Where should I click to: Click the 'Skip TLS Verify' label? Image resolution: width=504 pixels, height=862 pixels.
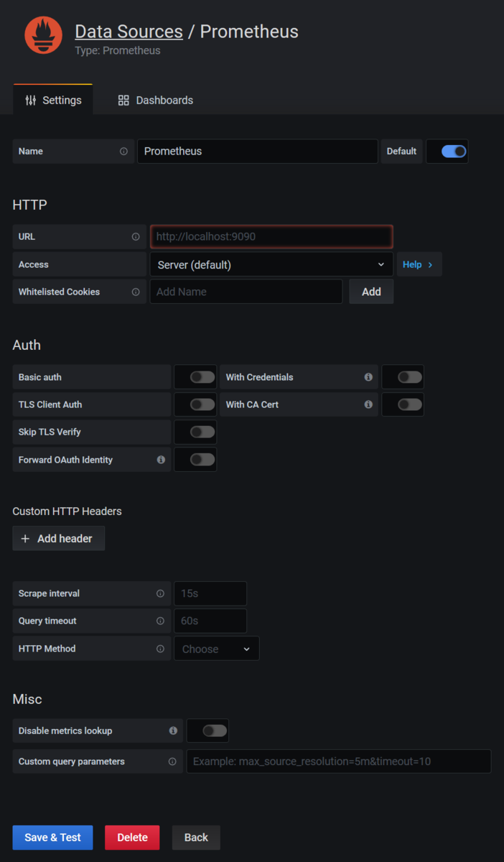click(50, 432)
